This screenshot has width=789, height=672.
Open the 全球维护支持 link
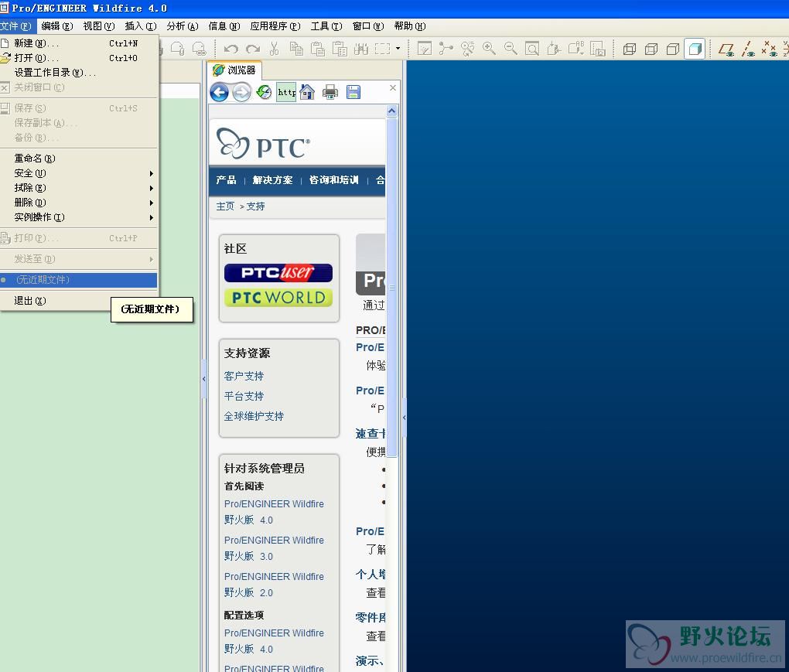[x=254, y=417]
